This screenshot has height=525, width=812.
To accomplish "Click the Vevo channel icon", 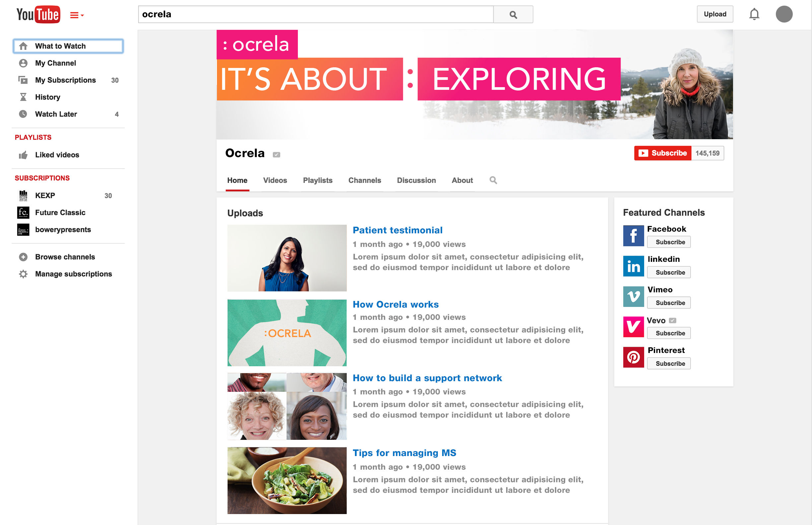I will point(634,327).
